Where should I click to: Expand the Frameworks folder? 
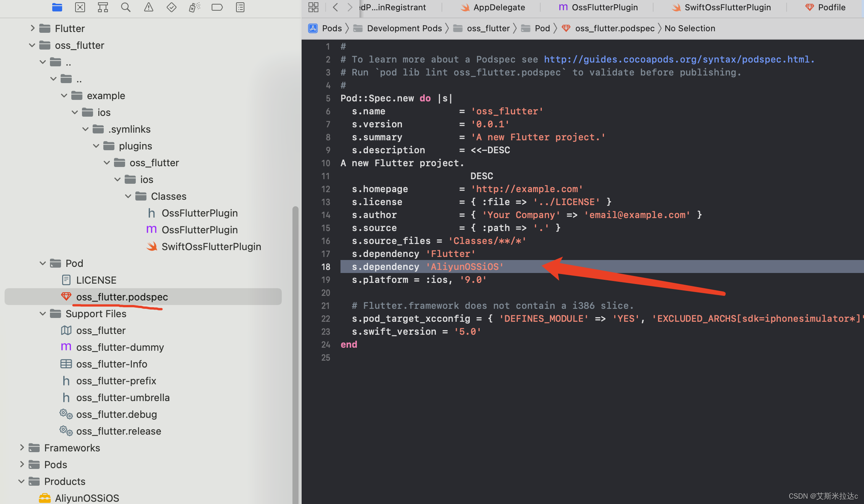22,448
